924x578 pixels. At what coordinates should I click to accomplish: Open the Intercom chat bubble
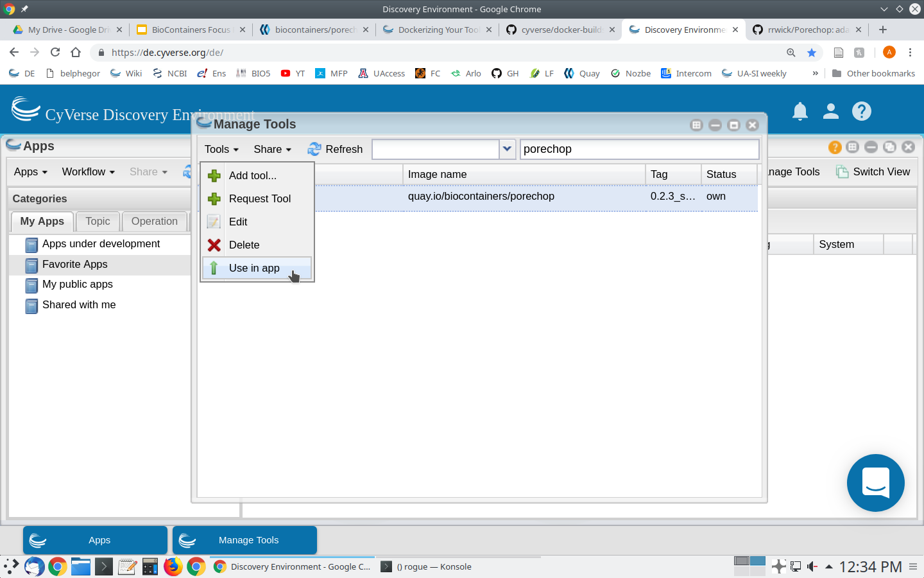click(x=876, y=483)
